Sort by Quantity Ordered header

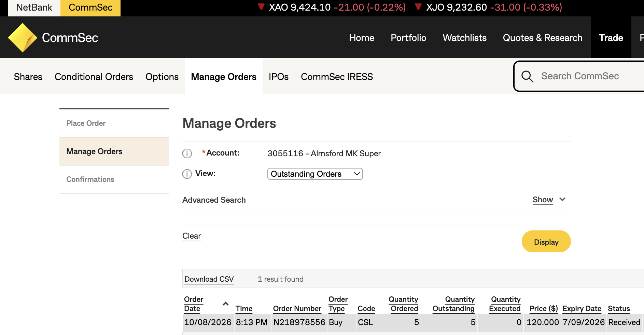[x=404, y=304]
